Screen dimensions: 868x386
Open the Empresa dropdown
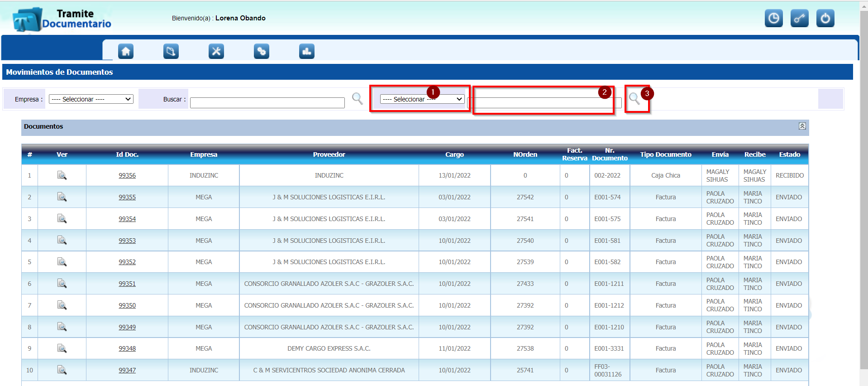(91, 99)
